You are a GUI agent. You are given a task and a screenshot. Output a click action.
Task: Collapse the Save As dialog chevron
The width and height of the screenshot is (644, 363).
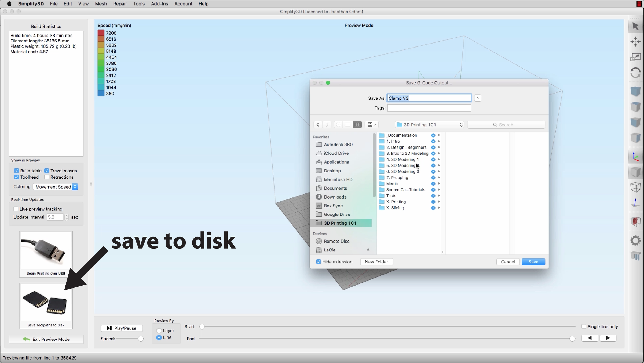click(478, 98)
